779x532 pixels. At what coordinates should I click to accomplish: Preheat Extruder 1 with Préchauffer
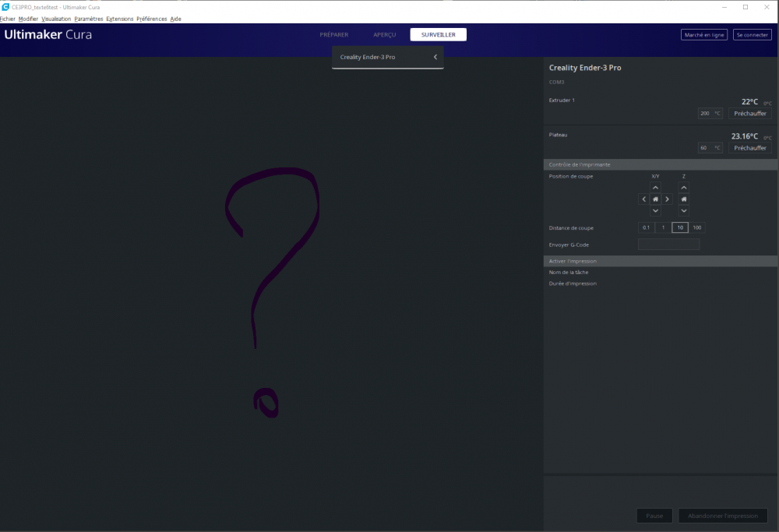(749, 113)
